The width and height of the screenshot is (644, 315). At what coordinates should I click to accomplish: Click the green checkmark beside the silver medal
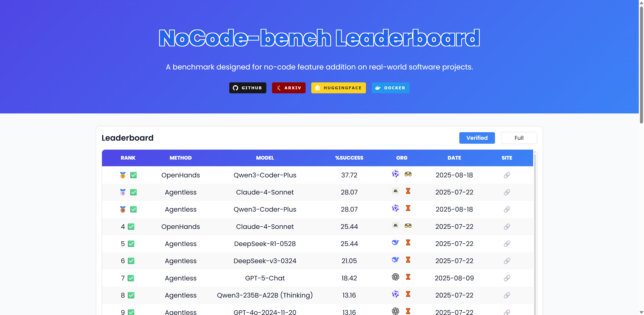133,192
